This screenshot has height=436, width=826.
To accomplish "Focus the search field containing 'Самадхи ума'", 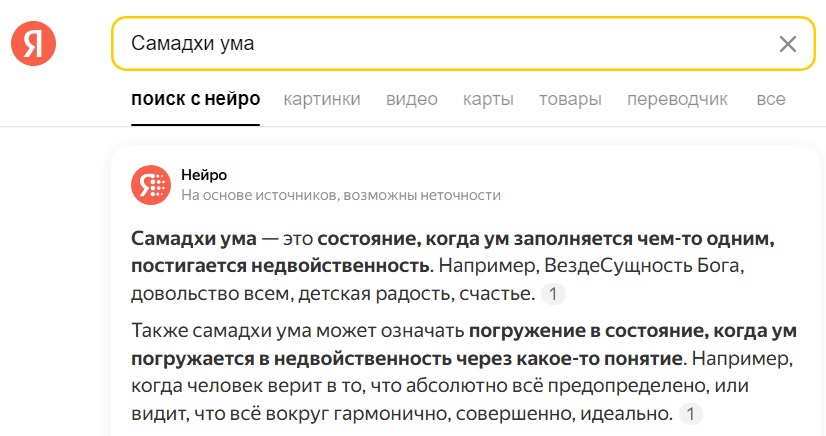I will click(463, 44).
